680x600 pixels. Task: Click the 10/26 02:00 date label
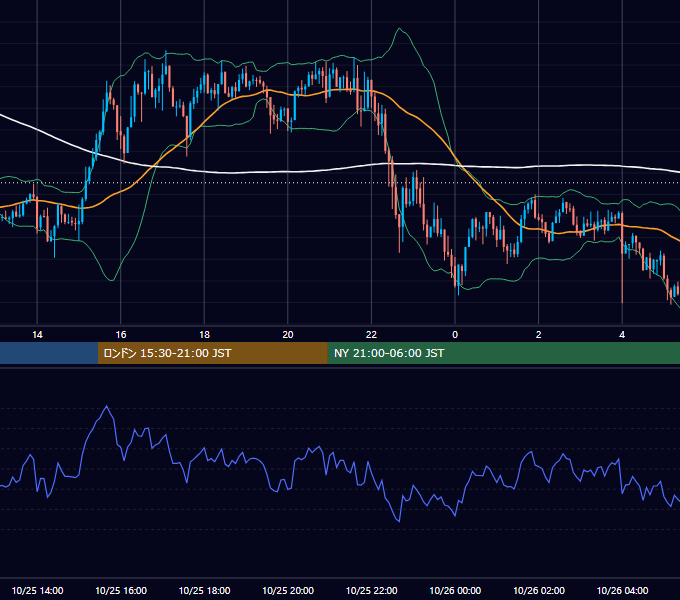pyautogui.click(x=539, y=590)
